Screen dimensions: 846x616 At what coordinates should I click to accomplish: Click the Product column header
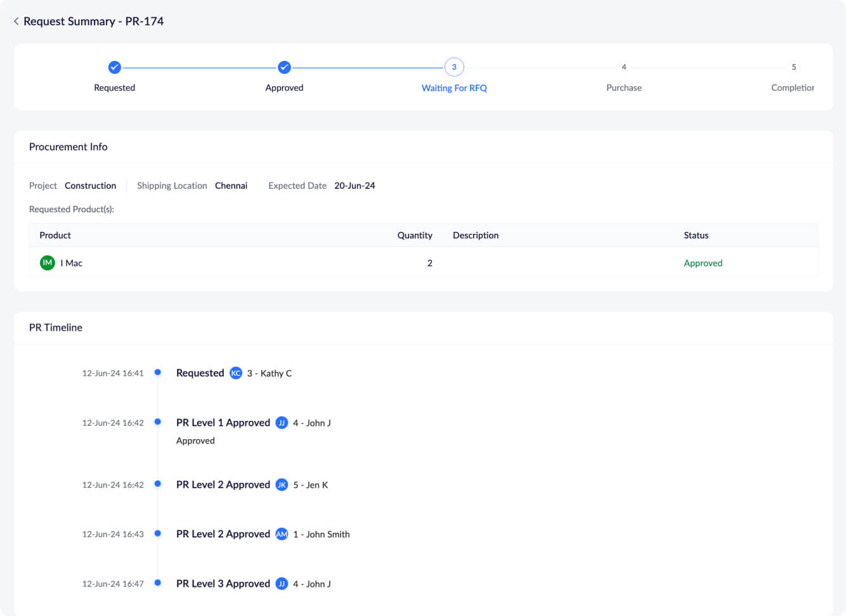[x=55, y=235]
